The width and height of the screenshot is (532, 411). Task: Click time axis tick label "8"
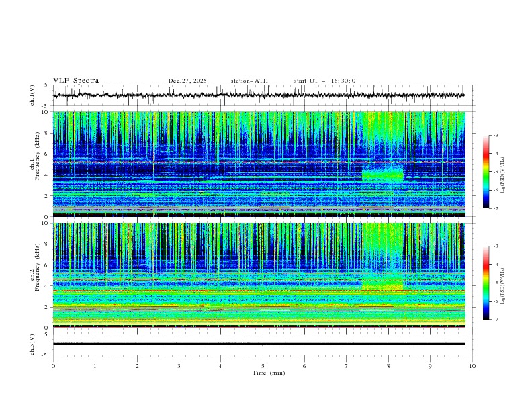[x=388, y=366]
